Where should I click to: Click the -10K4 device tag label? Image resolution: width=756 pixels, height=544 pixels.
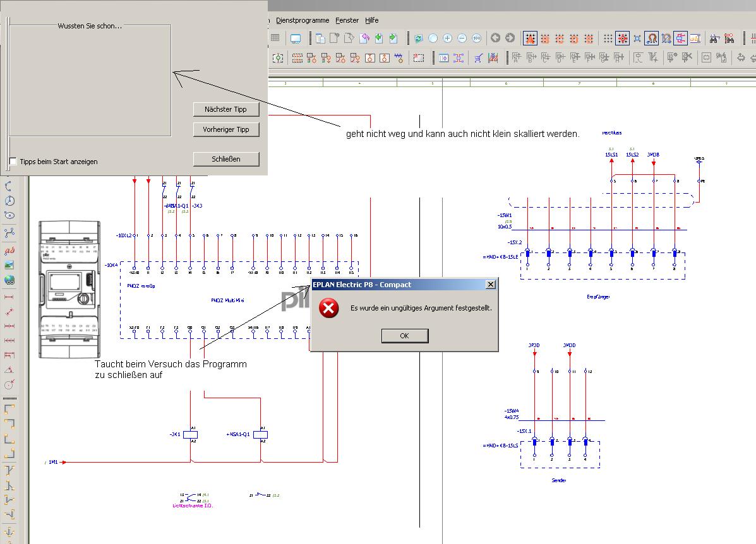pyautogui.click(x=111, y=265)
